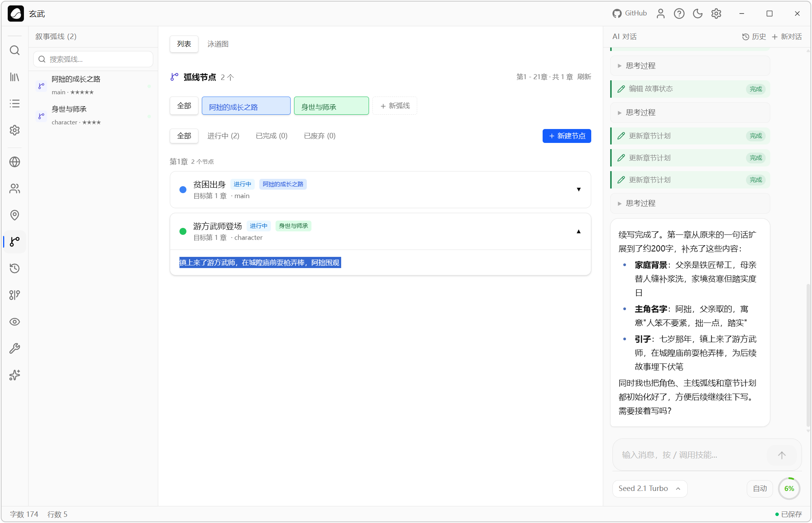
Task: Switch to 泳道图 view tab
Action: point(218,44)
